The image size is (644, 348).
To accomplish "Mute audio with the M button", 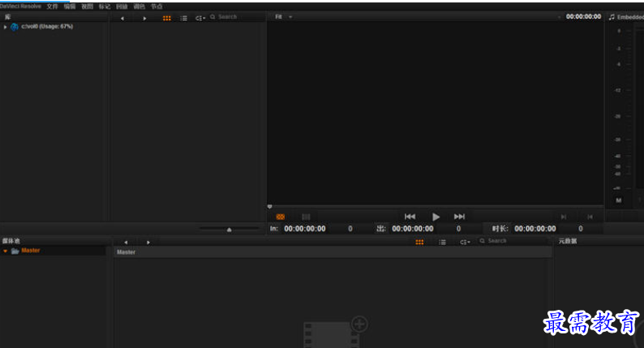I will click(619, 200).
